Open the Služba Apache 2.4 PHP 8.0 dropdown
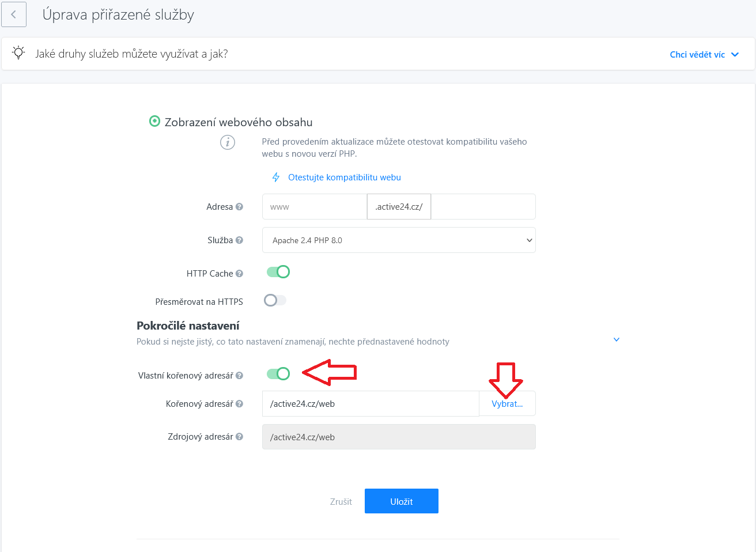The width and height of the screenshot is (756, 552). pyautogui.click(x=399, y=240)
